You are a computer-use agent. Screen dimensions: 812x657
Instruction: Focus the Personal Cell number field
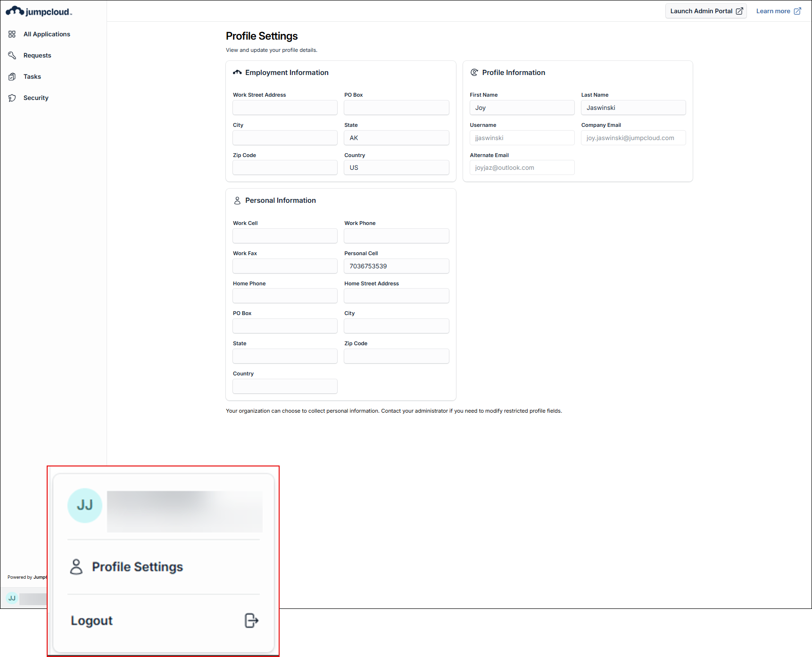(x=396, y=266)
